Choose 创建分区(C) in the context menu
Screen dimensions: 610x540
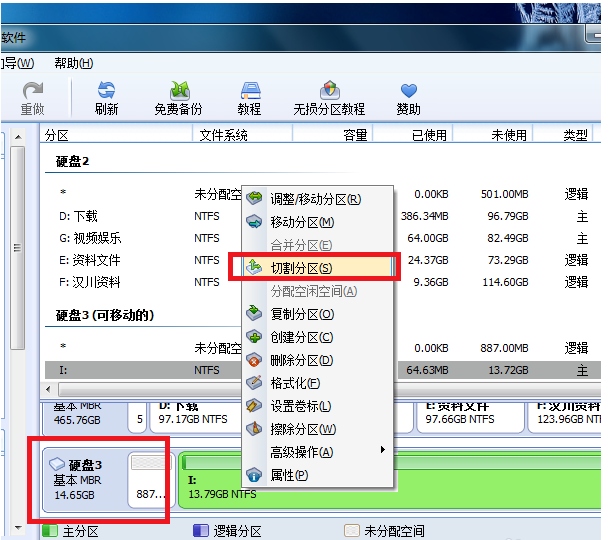[x=317, y=337]
